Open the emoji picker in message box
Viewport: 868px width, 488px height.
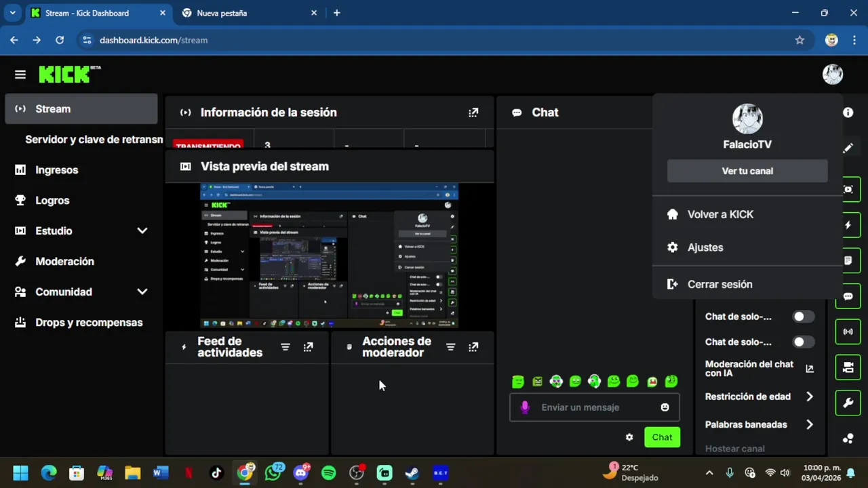(x=665, y=407)
